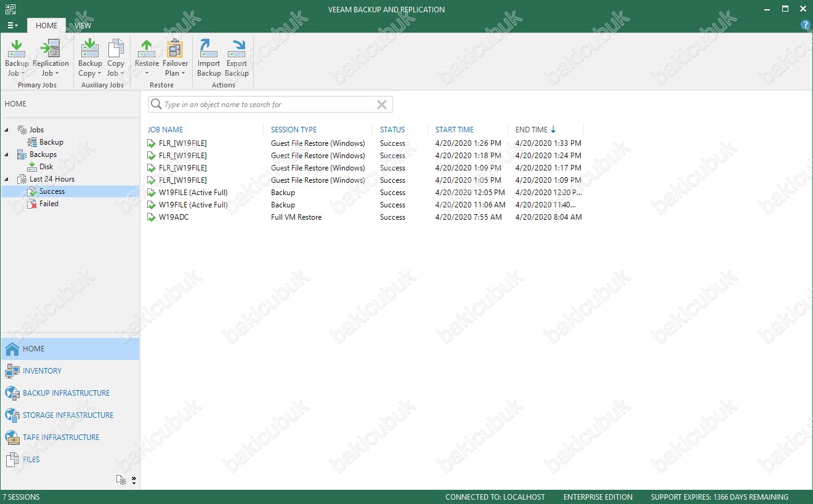
Task: Sort by STATUS column header
Action: (x=392, y=130)
